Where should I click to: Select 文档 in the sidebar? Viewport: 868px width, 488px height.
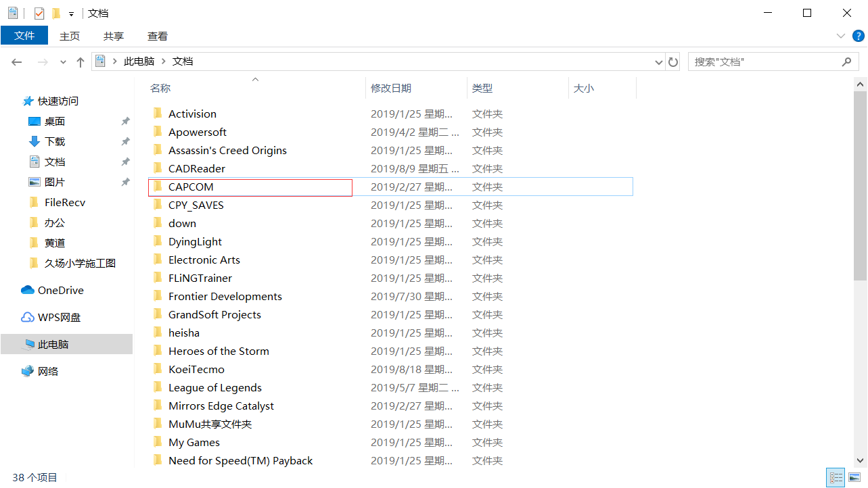point(55,162)
